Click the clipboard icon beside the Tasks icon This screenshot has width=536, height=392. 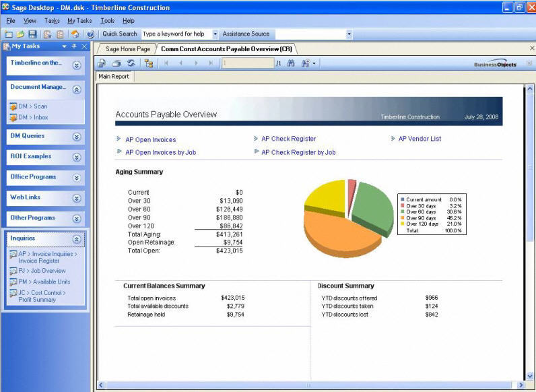coord(60,34)
